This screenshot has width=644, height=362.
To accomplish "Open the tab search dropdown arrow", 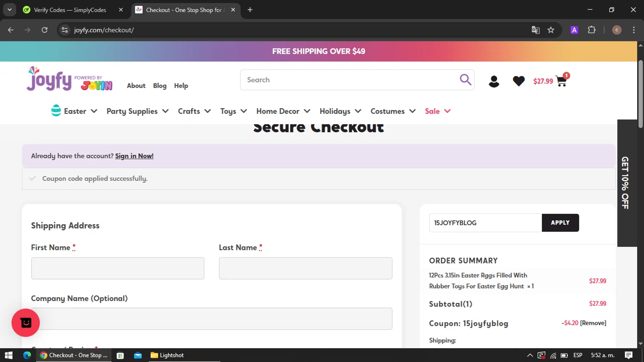I will 9,9.
